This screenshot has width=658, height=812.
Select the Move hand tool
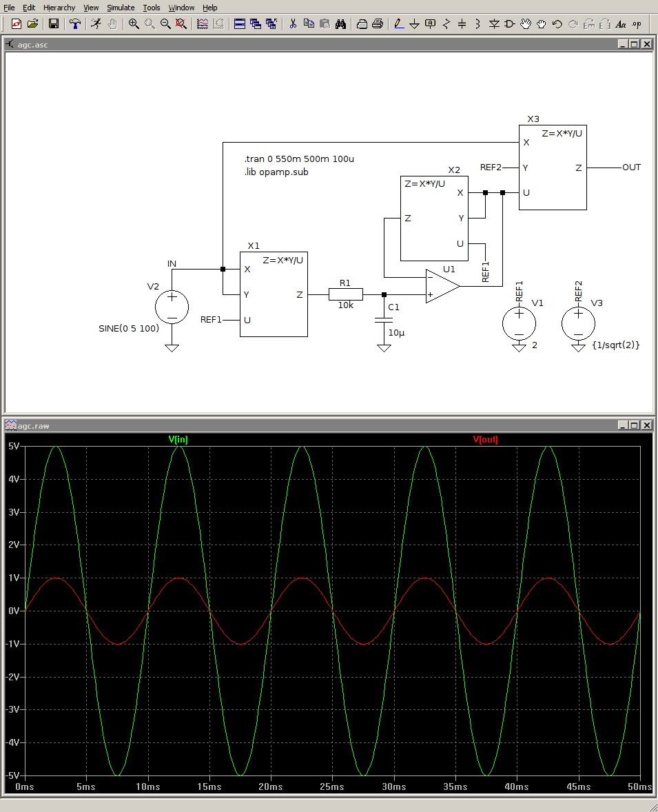526,24
